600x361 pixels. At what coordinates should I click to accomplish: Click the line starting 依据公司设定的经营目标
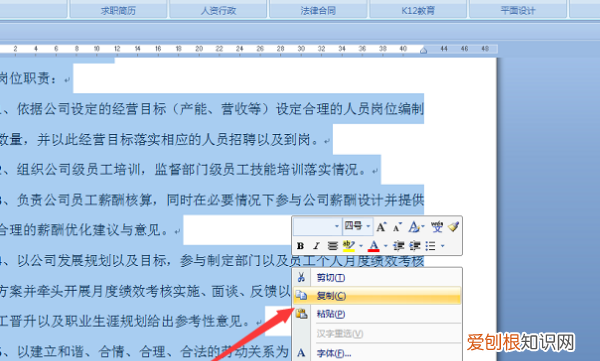coord(212,109)
